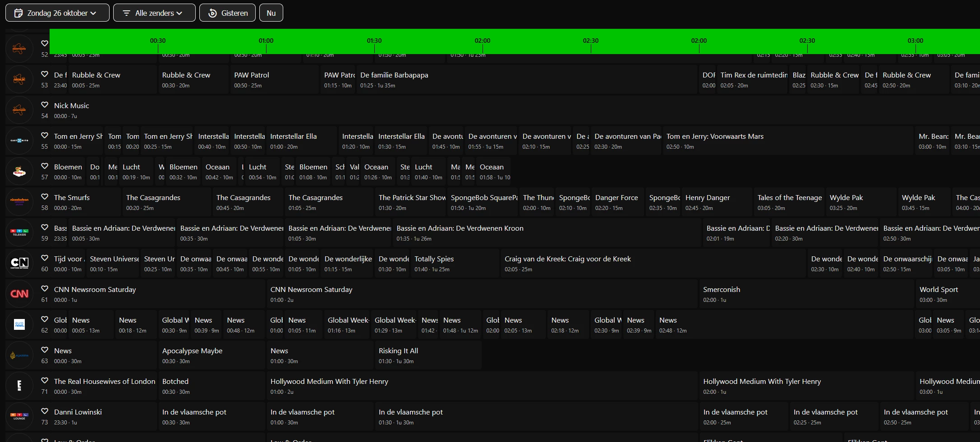This screenshot has width=980, height=442.
Task: Select In de vlaamsche pot at 01:30
Action: click(x=536, y=416)
